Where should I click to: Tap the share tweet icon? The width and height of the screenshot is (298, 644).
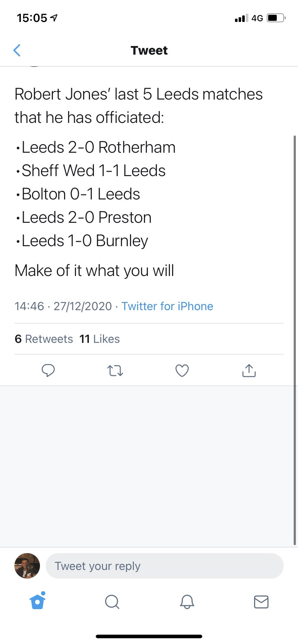click(249, 370)
